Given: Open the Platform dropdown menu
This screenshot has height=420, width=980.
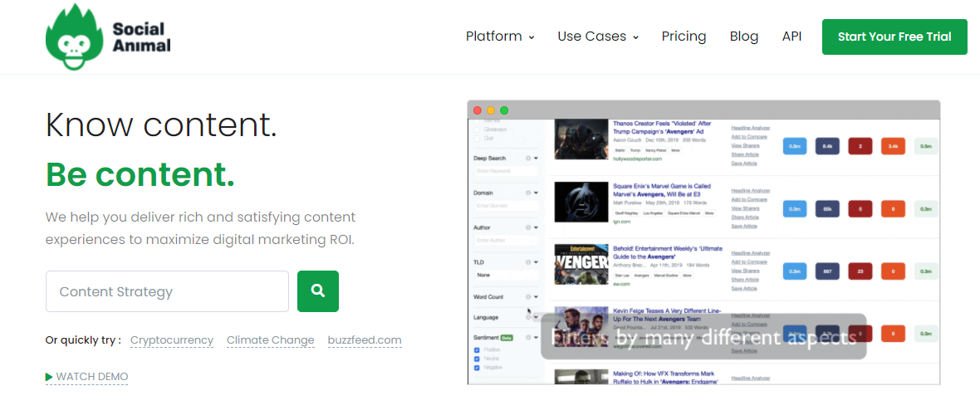Looking at the screenshot, I should [x=499, y=37].
